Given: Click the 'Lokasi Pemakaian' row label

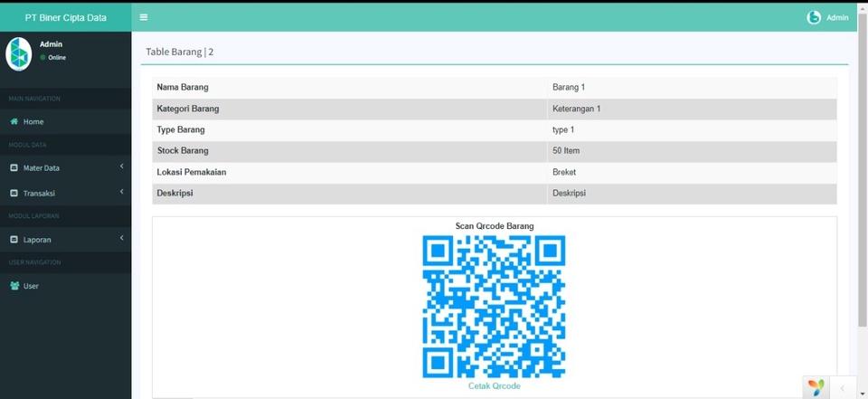Looking at the screenshot, I should 192,172.
